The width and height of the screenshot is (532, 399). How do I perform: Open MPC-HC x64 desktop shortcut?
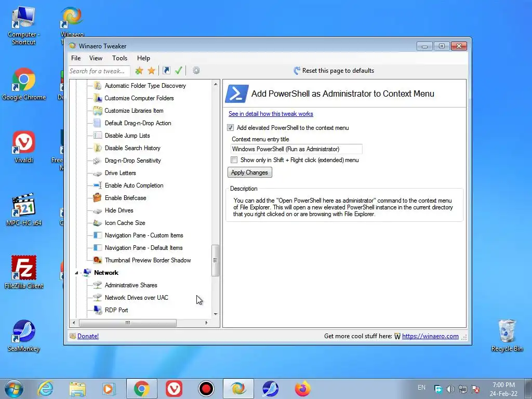24,210
